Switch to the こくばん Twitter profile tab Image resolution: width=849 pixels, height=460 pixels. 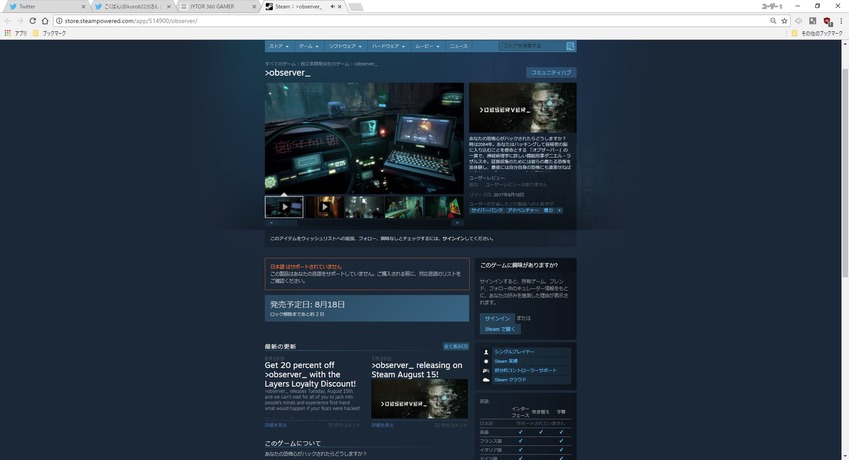132,6
